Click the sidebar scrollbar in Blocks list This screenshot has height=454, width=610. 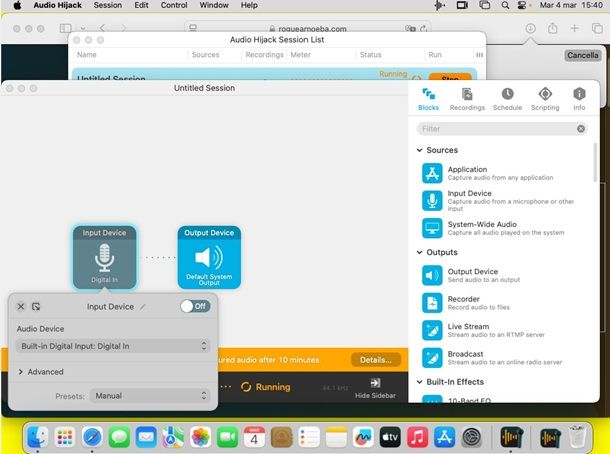click(595, 162)
